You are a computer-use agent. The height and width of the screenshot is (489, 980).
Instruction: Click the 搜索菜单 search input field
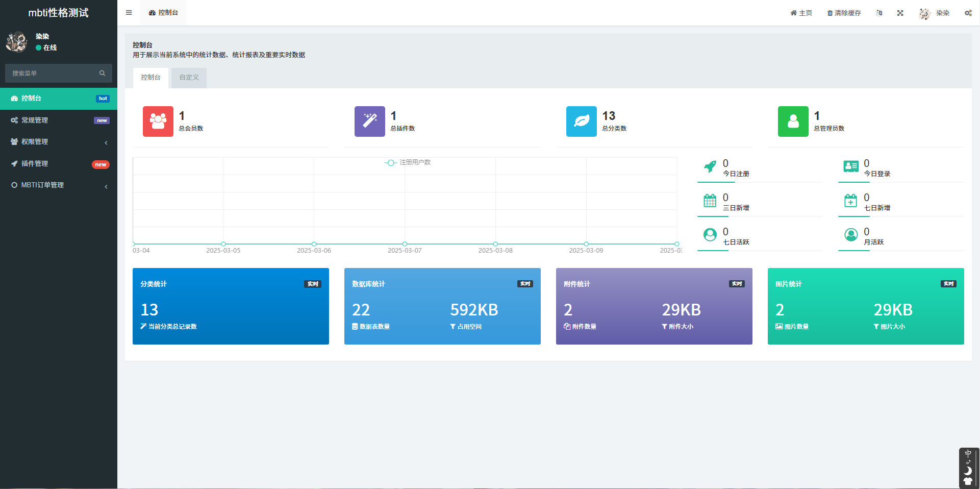54,74
